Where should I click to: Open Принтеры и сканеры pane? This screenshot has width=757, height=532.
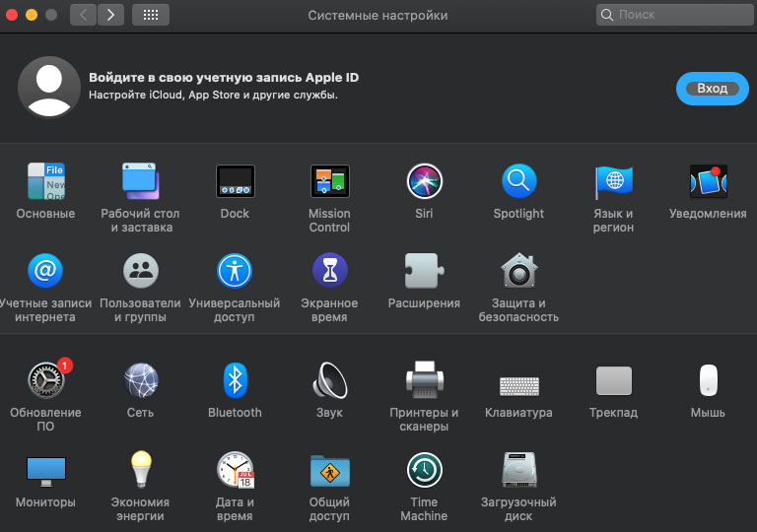(425, 380)
